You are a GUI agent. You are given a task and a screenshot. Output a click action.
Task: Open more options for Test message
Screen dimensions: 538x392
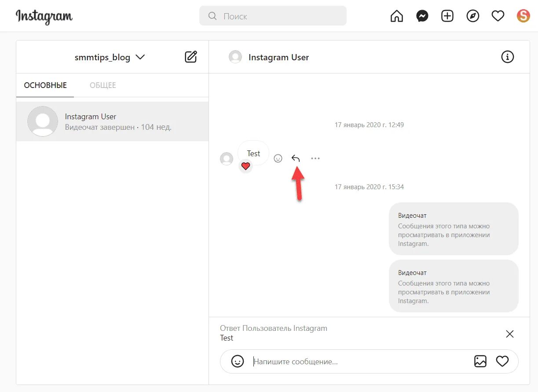pos(315,158)
